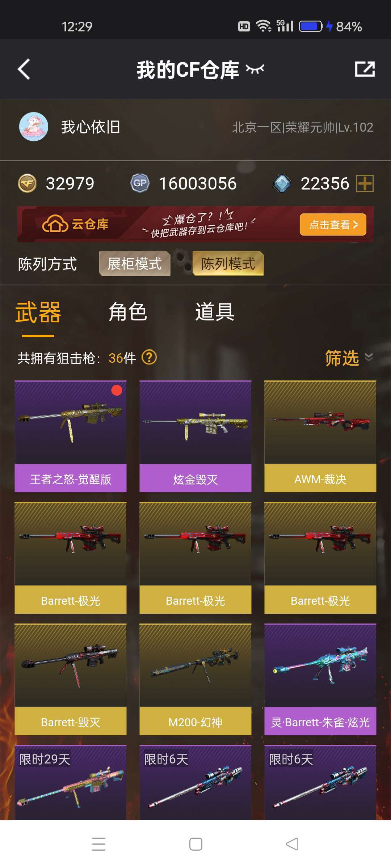Switch to 陈列模式 display mode
The width and height of the screenshot is (391, 868).
click(228, 264)
